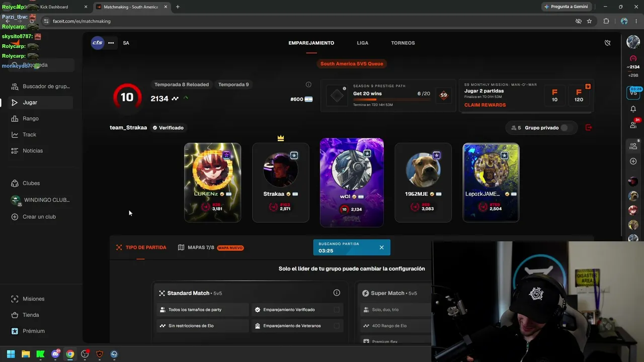Select the Temporada 8 Reloaded chip
The height and width of the screenshot is (362, 644).
point(182,84)
